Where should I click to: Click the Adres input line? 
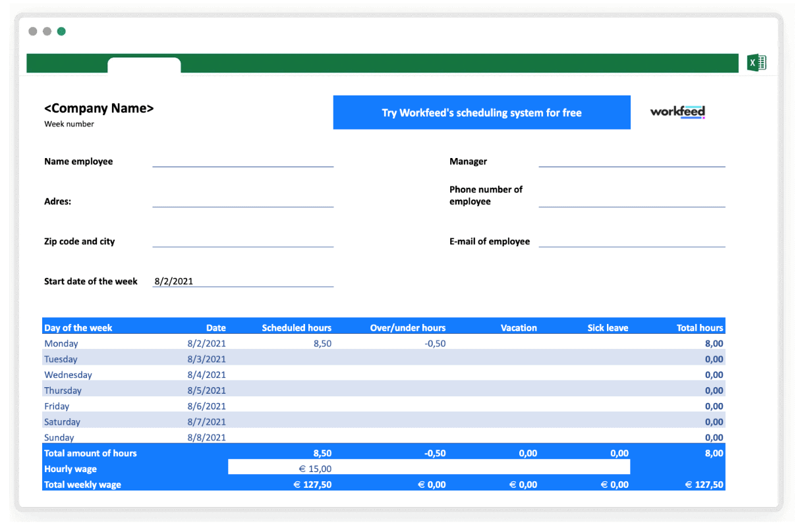pos(243,201)
